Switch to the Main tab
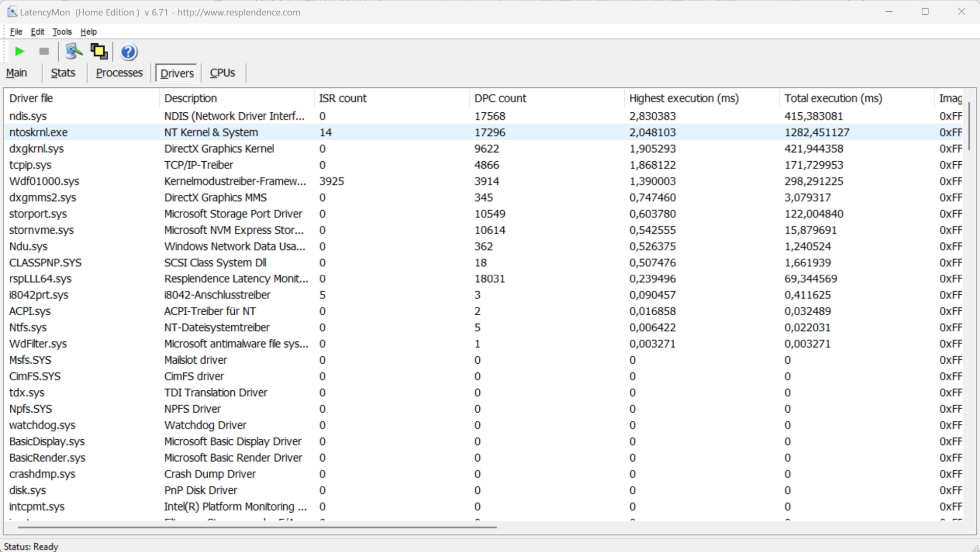980x552 pixels. point(17,73)
